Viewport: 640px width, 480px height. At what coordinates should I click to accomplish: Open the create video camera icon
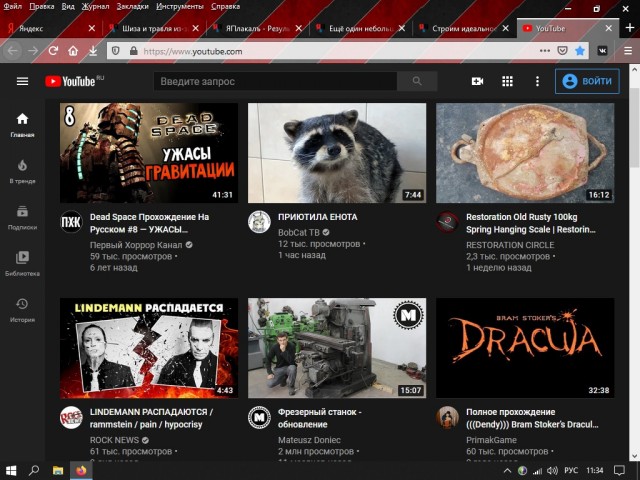(x=477, y=81)
